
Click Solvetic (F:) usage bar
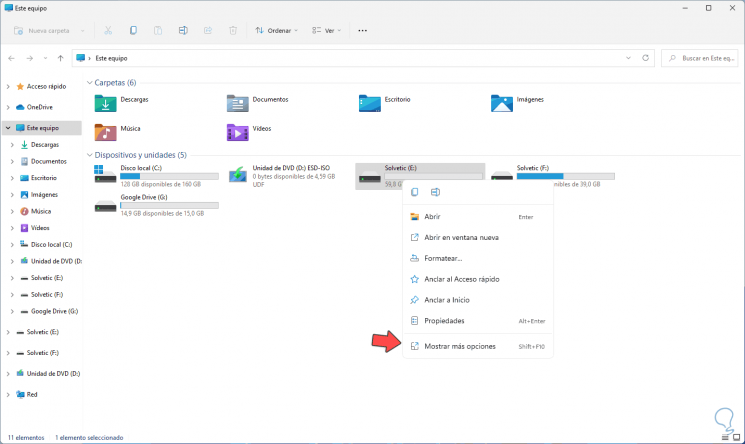point(565,176)
